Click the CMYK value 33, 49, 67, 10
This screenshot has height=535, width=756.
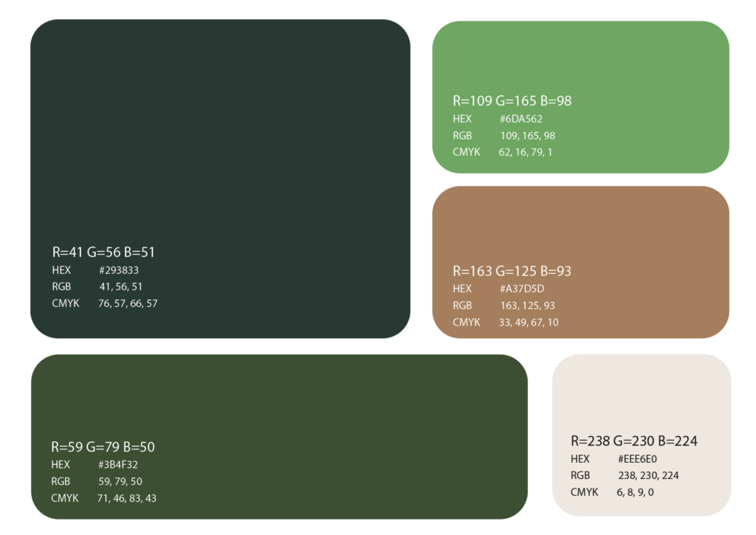coord(529,322)
